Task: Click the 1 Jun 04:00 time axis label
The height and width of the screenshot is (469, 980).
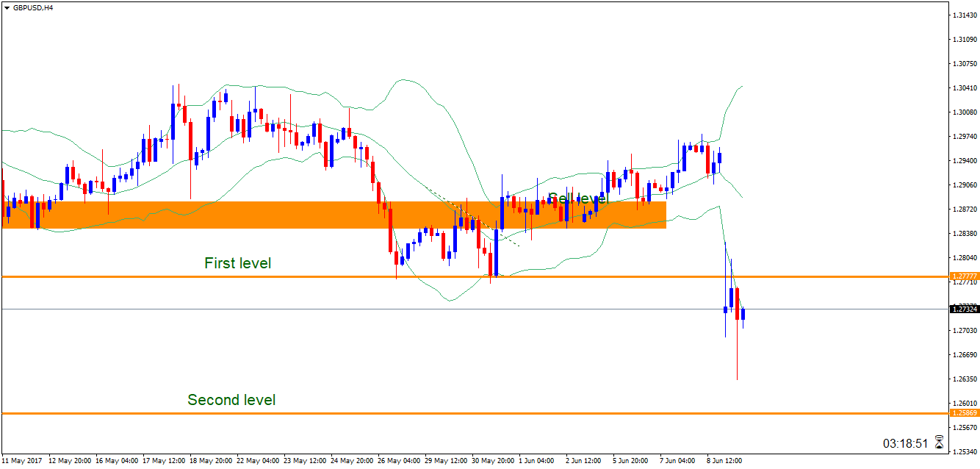Action: 536,461
